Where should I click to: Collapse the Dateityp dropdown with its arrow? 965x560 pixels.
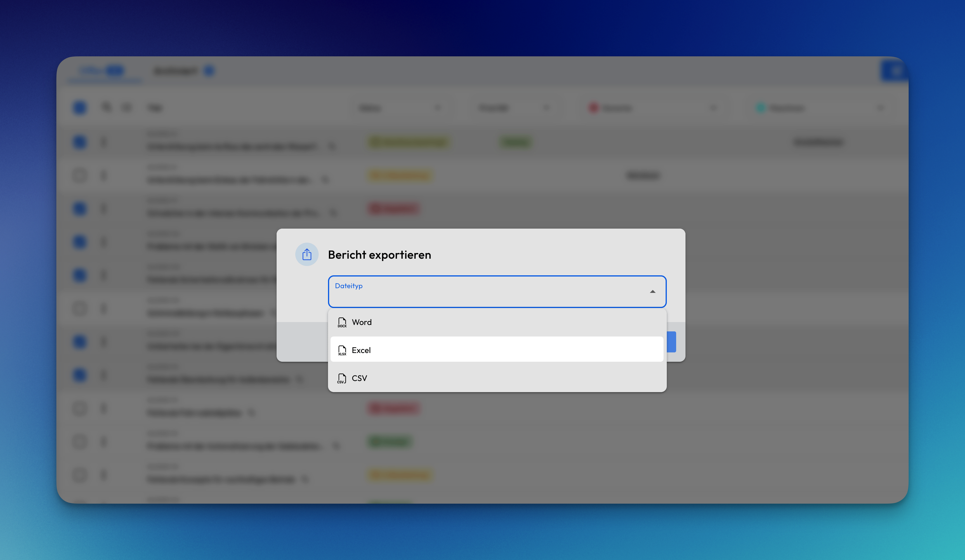pos(652,291)
